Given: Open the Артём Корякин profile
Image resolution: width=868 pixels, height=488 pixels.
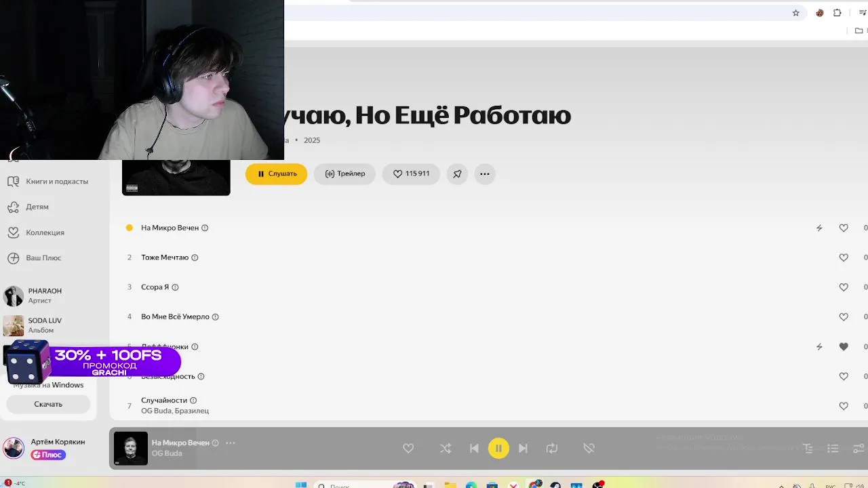Looking at the screenshot, I should [x=58, y=442].
